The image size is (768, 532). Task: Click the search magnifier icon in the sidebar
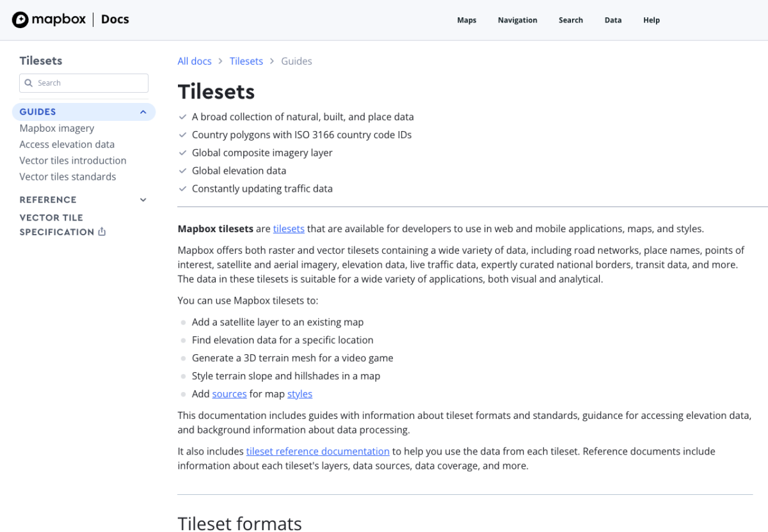pos(28,83)
